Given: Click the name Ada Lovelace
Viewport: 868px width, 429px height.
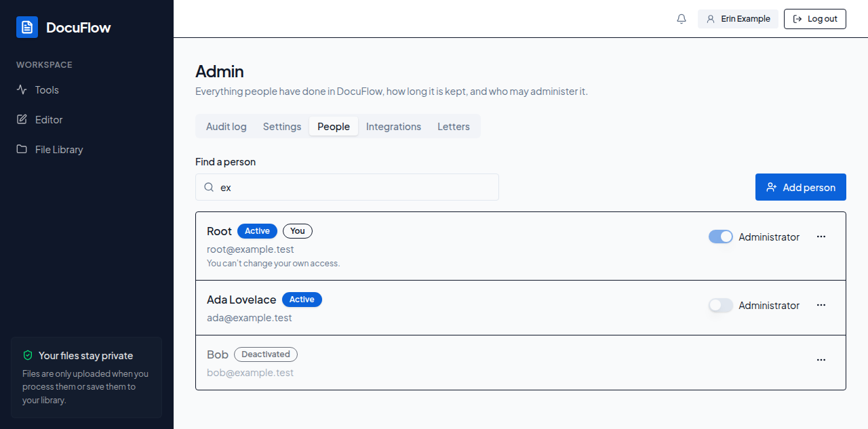Looking at the screenshot, I should (x=241, y=300).
